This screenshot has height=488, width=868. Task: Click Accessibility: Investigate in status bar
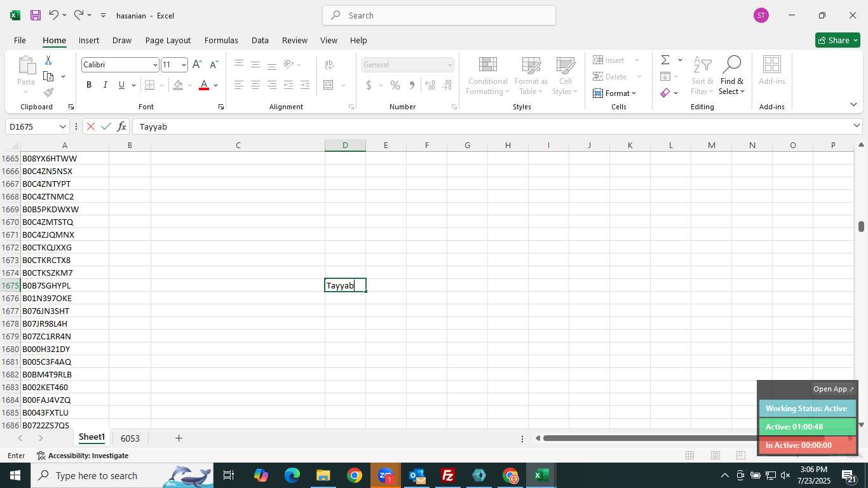coord(83,456)
